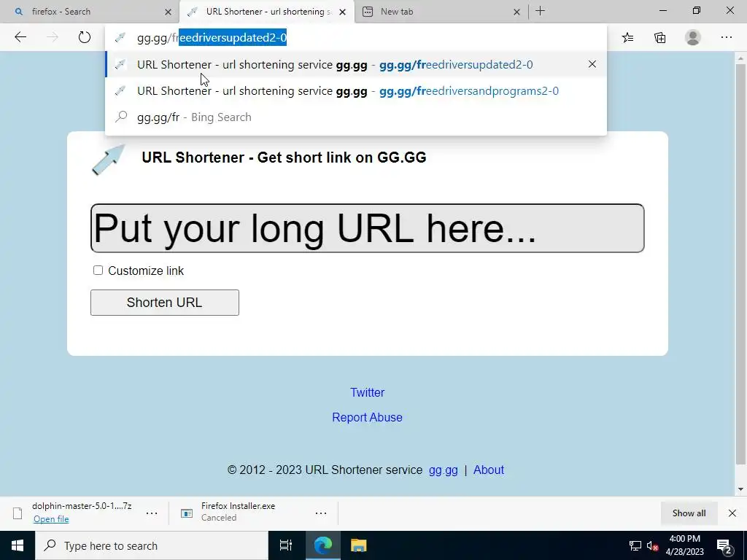Image resolution: width=747 pixels, height=560 pixels.
Task: Open the notification center icon
Action: click(x=724, y=545)
